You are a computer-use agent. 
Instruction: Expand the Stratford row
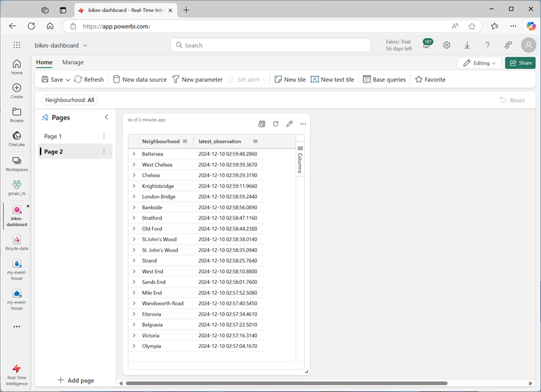click(134, 218)
